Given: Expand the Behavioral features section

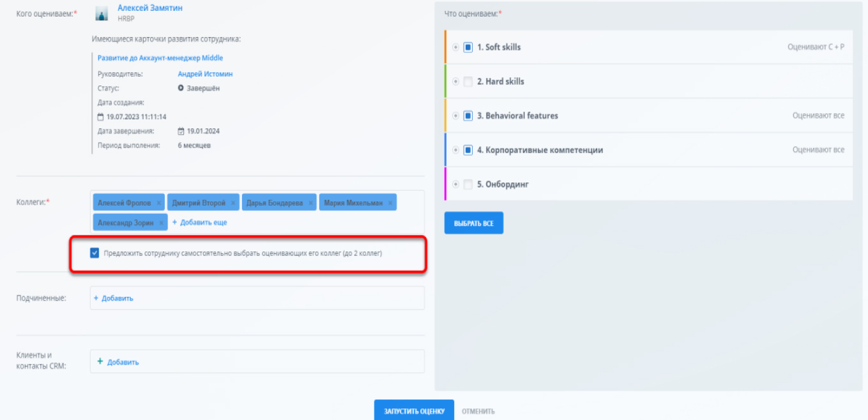Looking at the screenshot, I should 455,116.
